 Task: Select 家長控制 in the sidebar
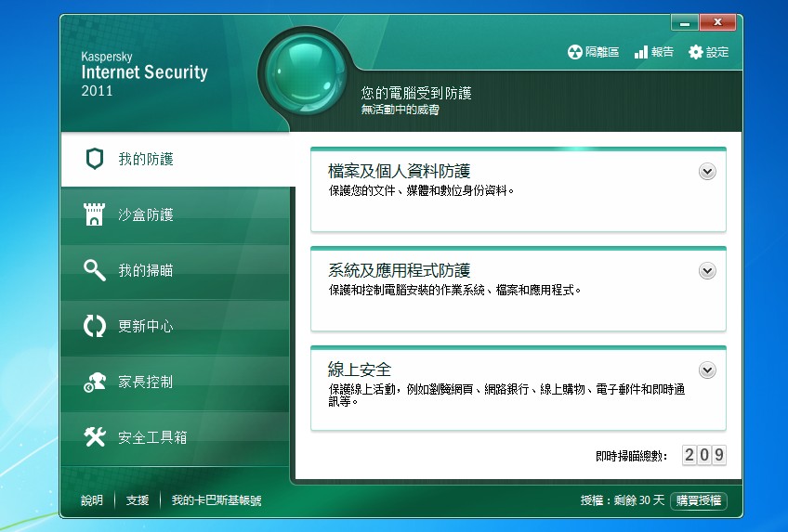point(175,382)
